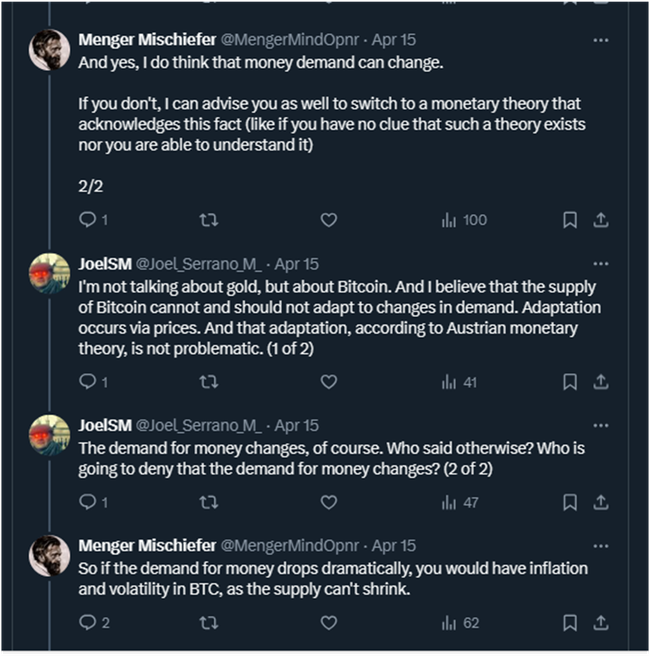Bookmark the tweet with 100 views
The image size is (650, 657).
569,219
